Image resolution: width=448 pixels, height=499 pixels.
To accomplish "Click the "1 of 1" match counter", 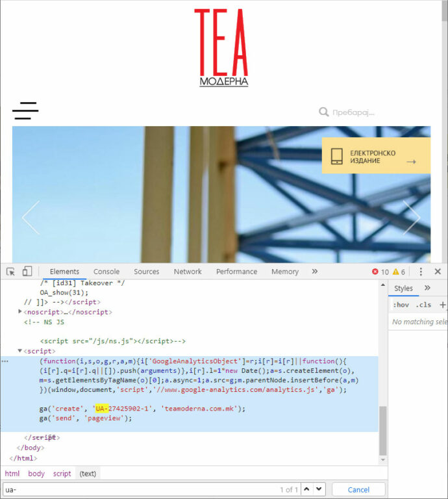I will coord(289,490).
